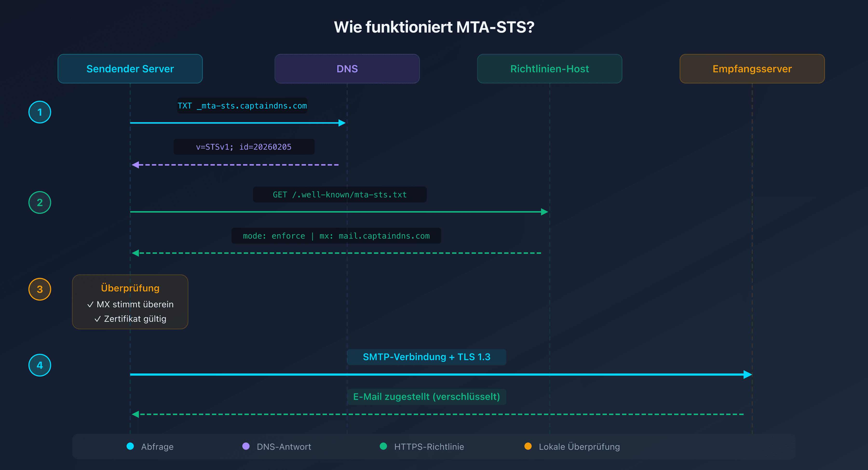Select the cyan Abfrage legend dot
868x470 pixels.
[130, 446]
